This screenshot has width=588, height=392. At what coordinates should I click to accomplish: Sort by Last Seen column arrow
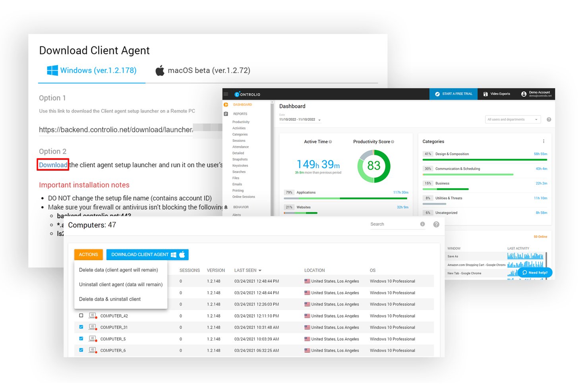260,270
